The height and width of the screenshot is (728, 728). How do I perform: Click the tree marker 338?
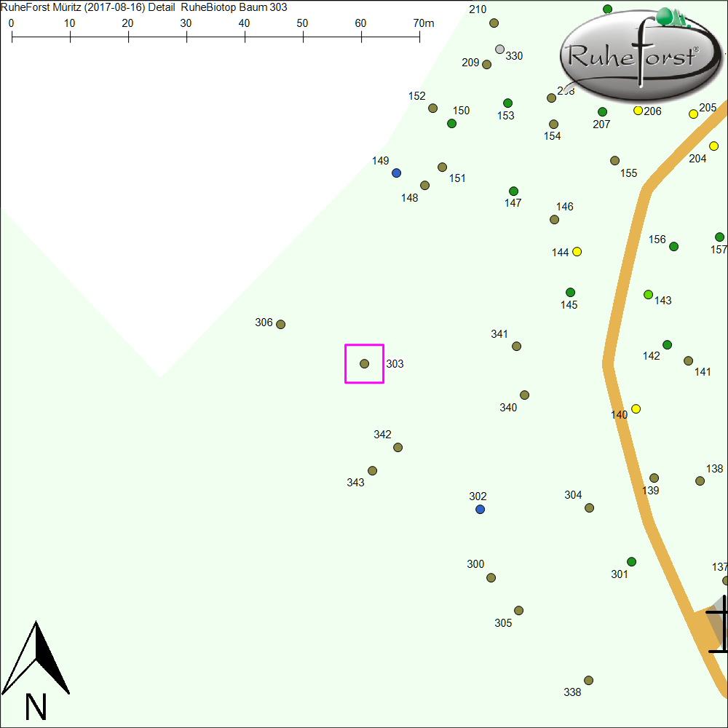588,681
